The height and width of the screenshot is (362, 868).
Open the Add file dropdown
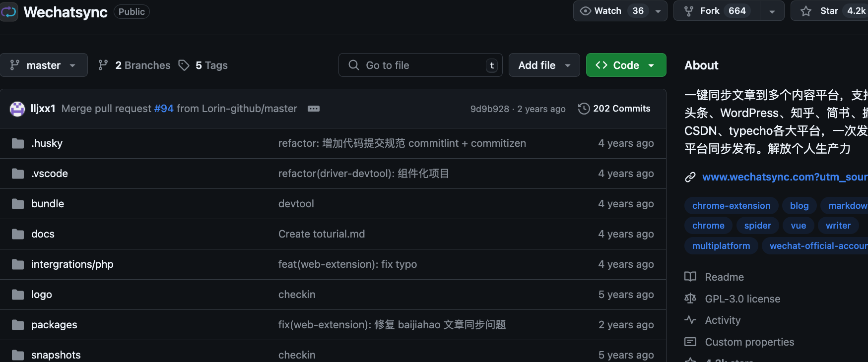click(544, 65)
